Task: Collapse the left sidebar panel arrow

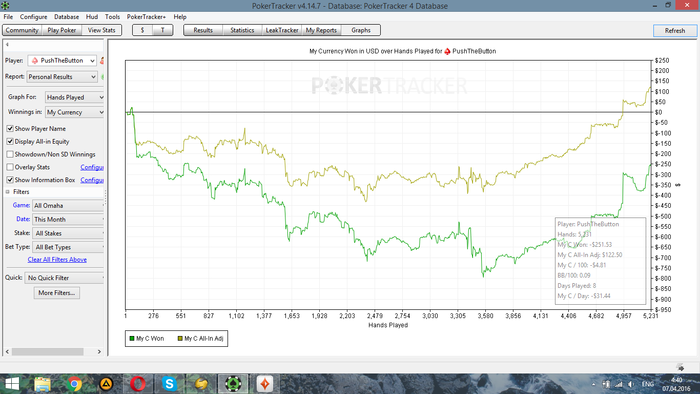Action: (x=7, y=44)
